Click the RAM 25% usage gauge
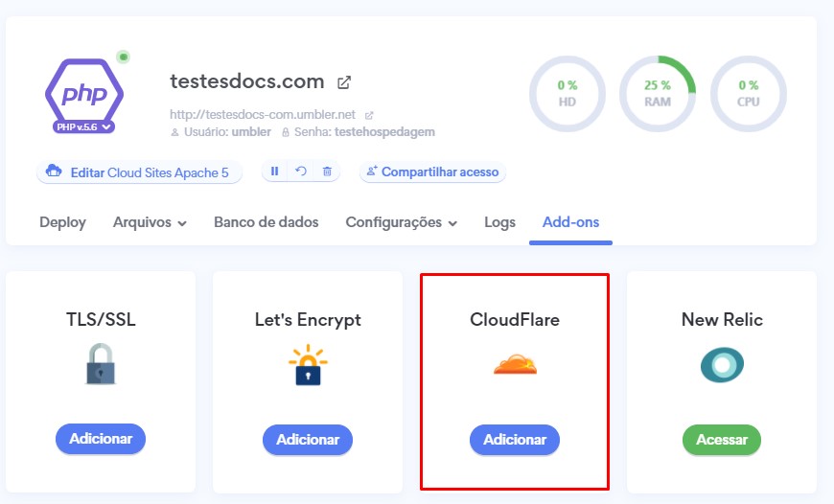 [x=657, y=93]
